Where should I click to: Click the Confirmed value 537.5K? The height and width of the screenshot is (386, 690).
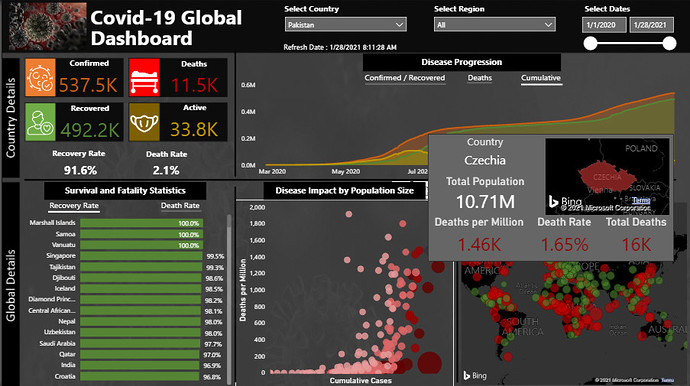[x=88, y=85]
